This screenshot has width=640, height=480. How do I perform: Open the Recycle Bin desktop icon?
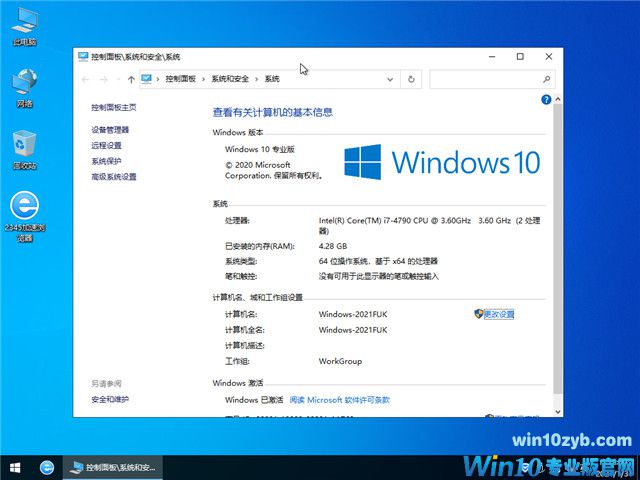24,149
